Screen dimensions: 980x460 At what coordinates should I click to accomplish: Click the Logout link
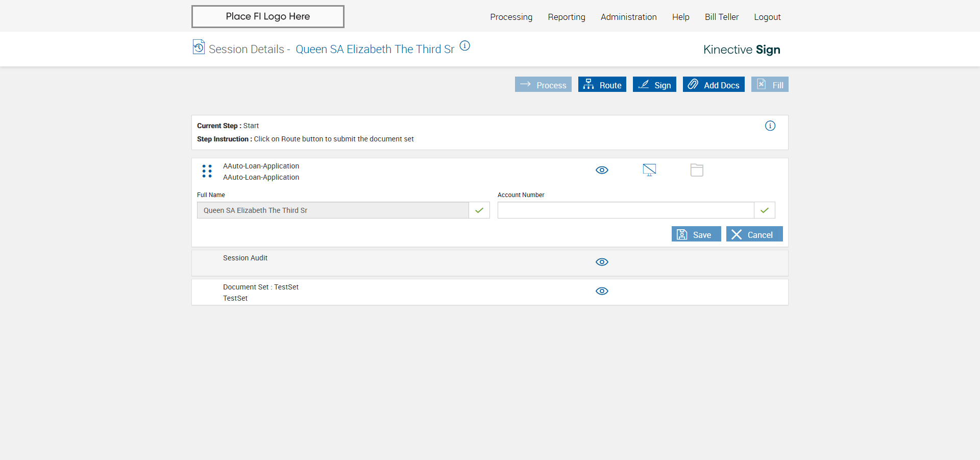coord(767,17)
